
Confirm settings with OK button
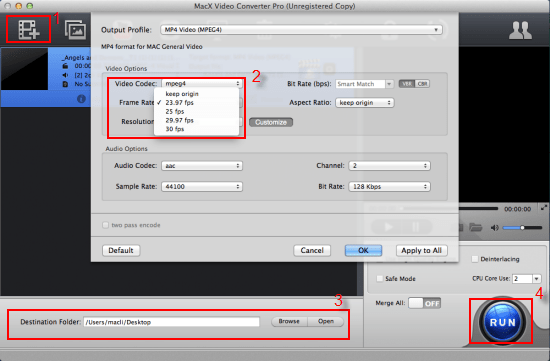pos(363,250)
